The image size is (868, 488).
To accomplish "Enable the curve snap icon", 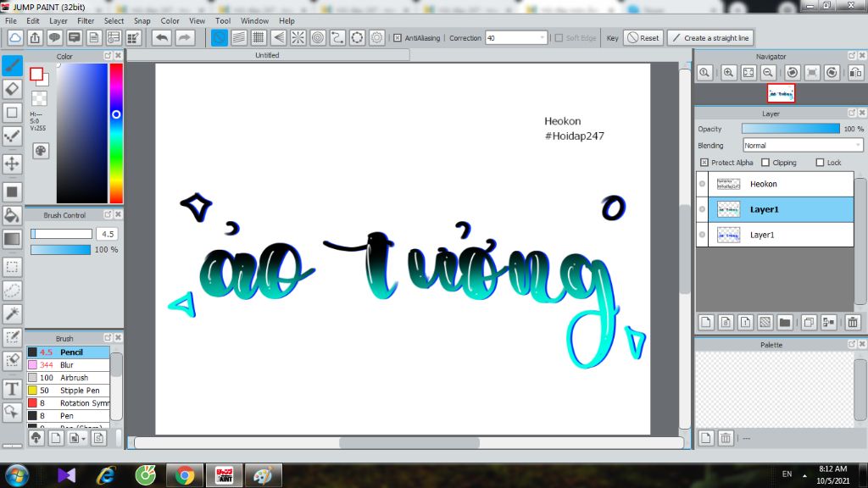I will [337, 37].
